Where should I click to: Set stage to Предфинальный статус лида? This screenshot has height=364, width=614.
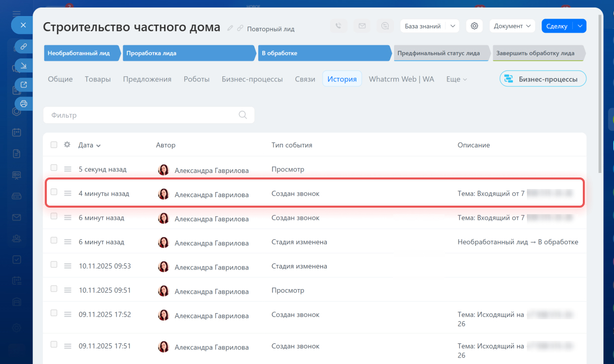pyautogui.click(x=437, y=53)
